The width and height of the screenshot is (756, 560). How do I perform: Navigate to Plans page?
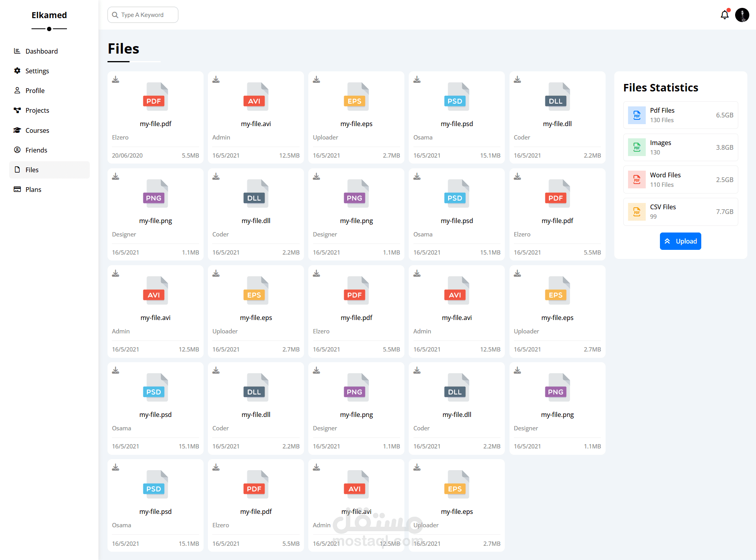click(x=33, y=190)
